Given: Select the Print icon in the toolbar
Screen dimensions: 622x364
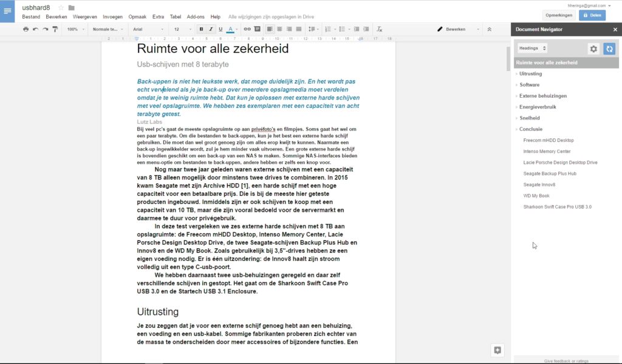Looking at the screenshot, I should click(x=25, y=29).
